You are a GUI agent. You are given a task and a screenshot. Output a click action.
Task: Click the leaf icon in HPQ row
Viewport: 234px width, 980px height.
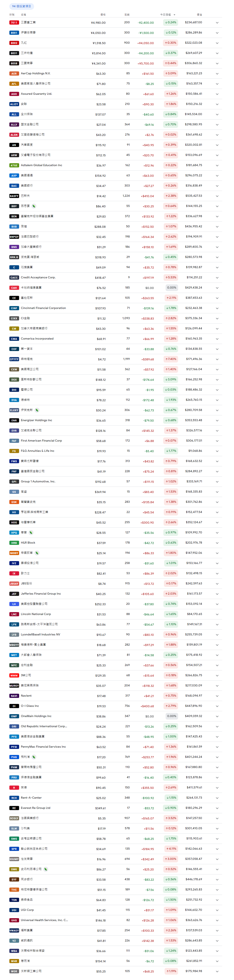pyautogui.click(x=31, y=533)
